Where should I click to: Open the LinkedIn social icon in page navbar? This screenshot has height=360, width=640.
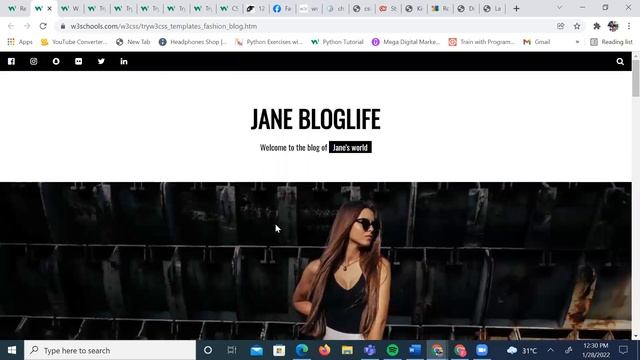pyautogui.click(x=124, y=61)
